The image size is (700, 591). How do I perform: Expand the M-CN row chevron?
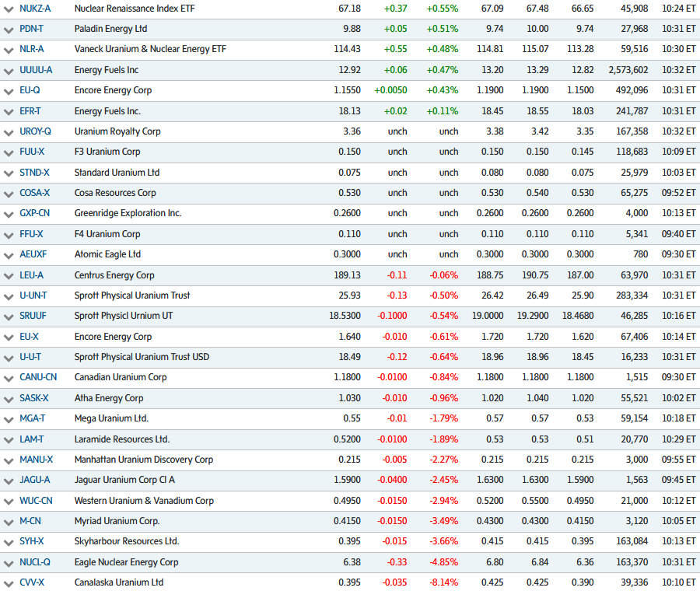tap(9, 523)
